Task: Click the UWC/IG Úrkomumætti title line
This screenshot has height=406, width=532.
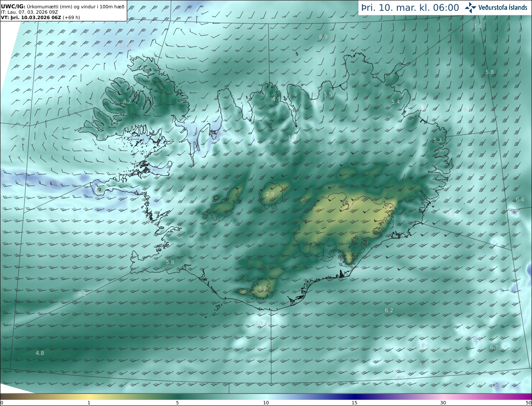Action: (62, 6)
